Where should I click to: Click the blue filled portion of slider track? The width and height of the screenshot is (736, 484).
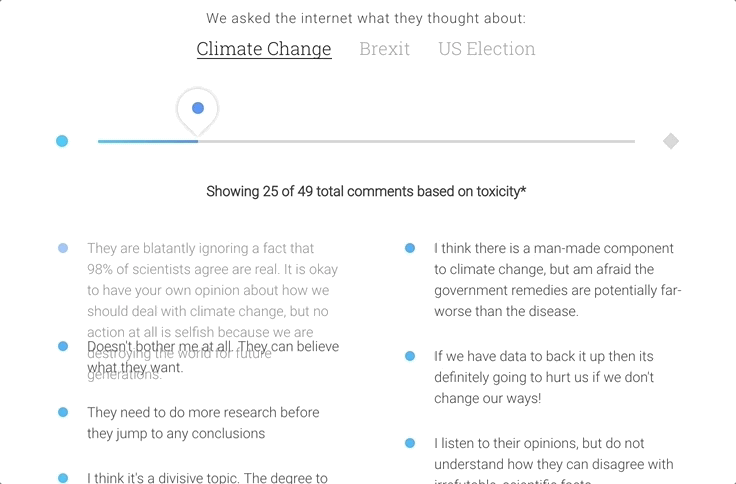pos(148,141)
